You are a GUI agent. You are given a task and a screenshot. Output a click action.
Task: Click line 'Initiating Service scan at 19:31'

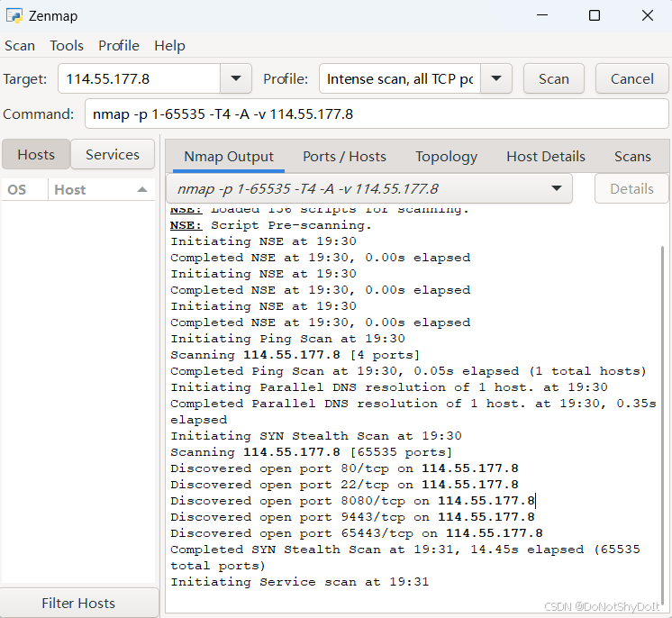pos(300,582)
